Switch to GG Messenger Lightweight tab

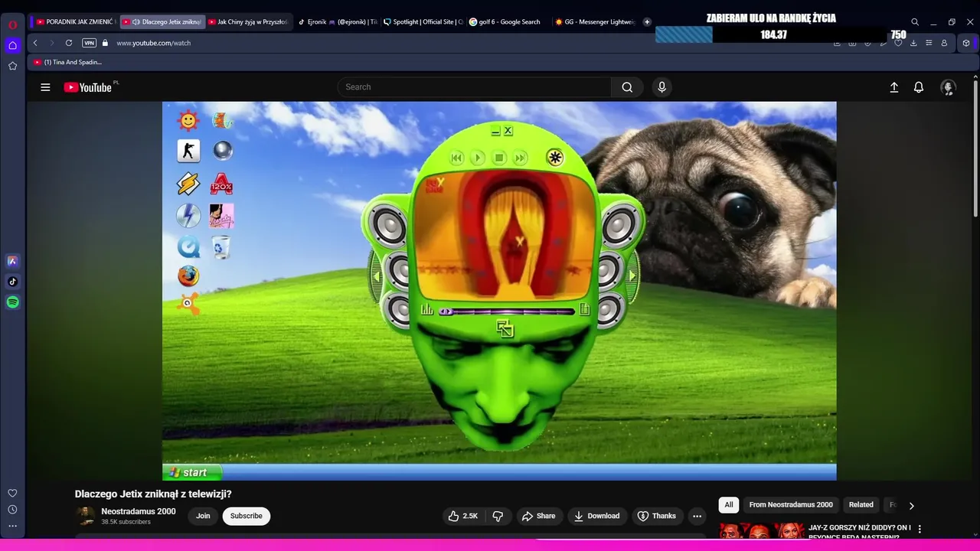coord(595,22)
